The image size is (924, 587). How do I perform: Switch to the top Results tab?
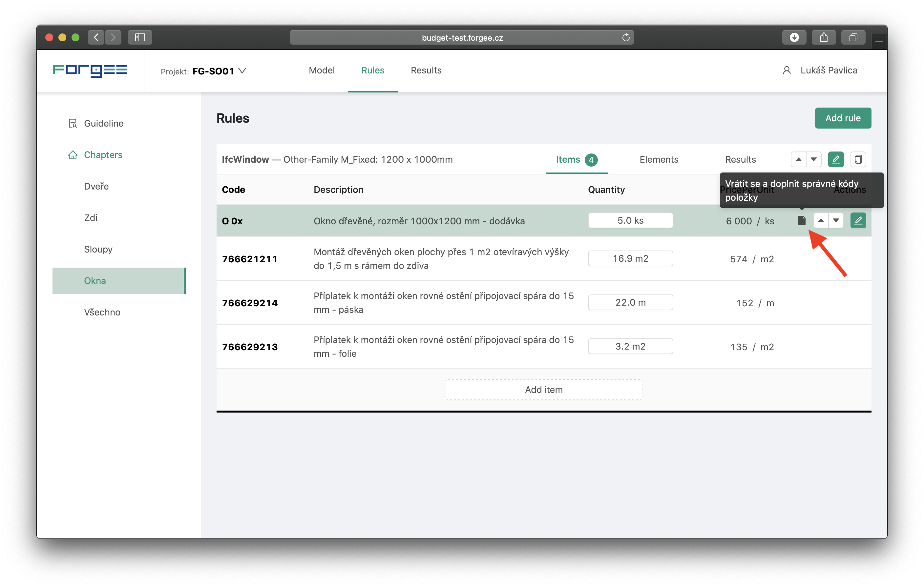(x=426, y=71)
